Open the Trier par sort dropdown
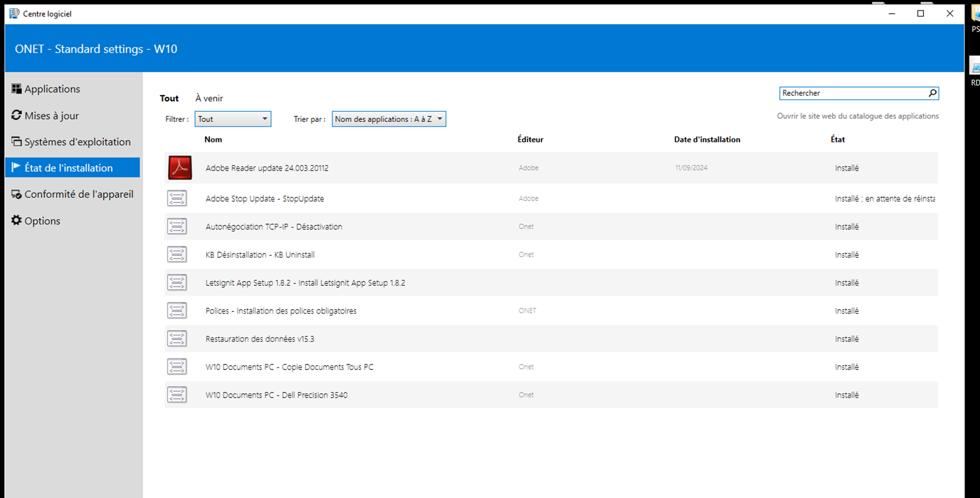 point(389,119)
